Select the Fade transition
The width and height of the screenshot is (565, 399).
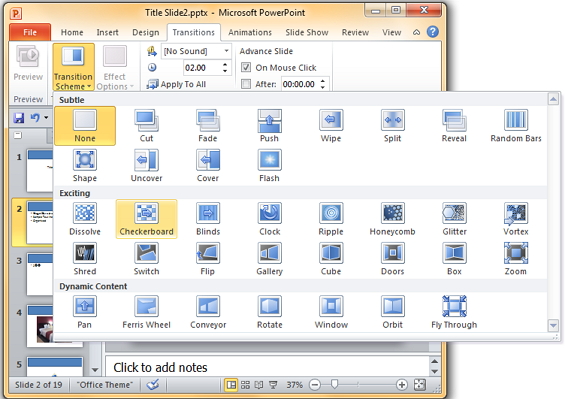208,126
